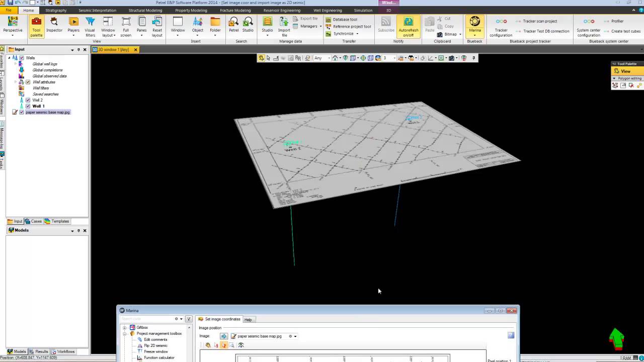Image resolution: width=644 pixels, height=362 pixels.
Task: Switch to the Templates pane tab
Action: click(x=57, y=221)
